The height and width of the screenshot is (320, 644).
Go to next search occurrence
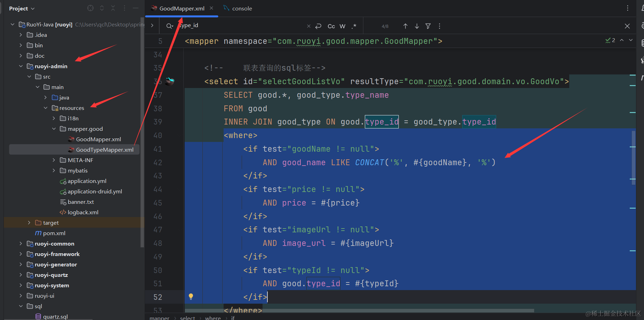coord(417,26)
